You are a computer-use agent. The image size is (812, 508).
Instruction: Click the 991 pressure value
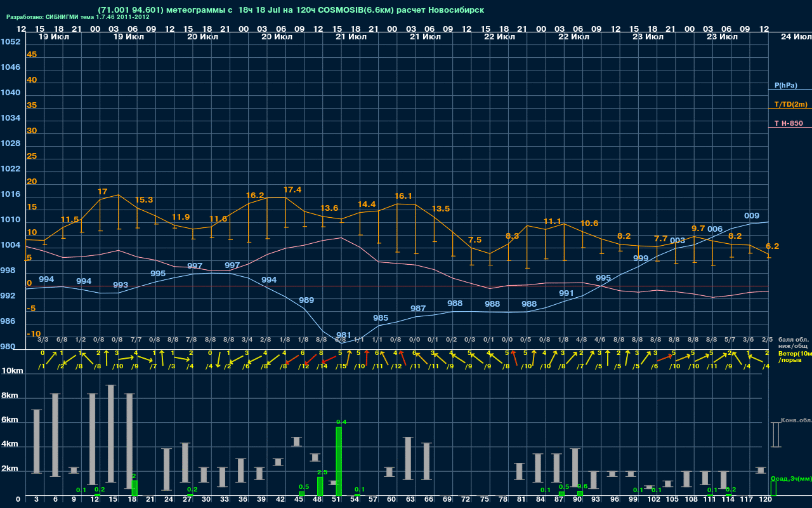coord(566,293)
